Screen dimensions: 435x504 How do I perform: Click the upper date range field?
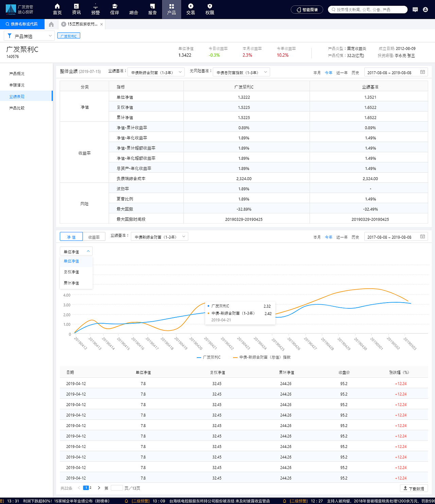click(x=396, y=72)
